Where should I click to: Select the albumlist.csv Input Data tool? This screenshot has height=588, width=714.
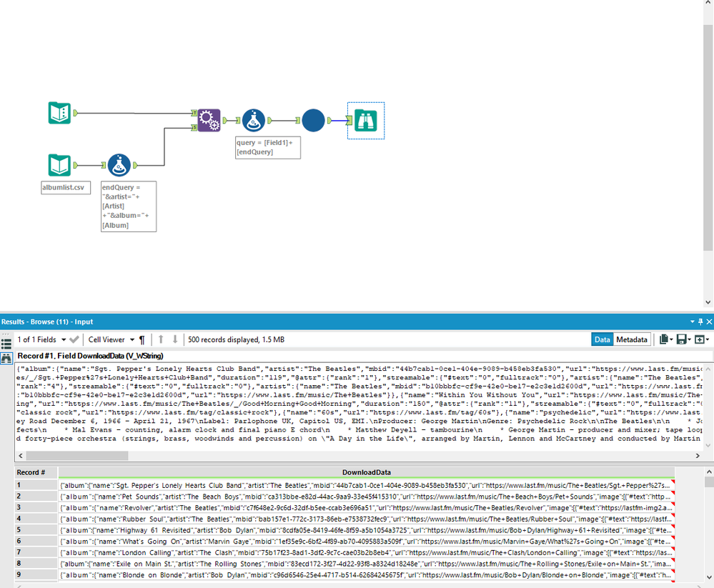[59, 165]
